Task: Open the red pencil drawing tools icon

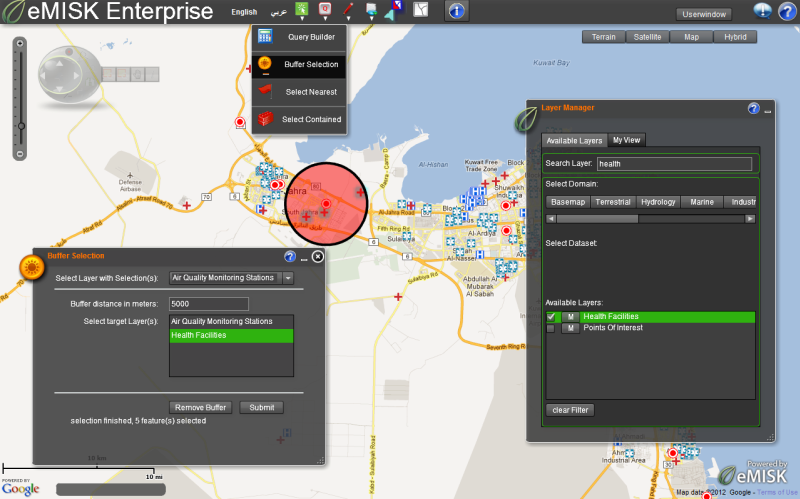Action: pyautogui.click(x=348, y=8)
